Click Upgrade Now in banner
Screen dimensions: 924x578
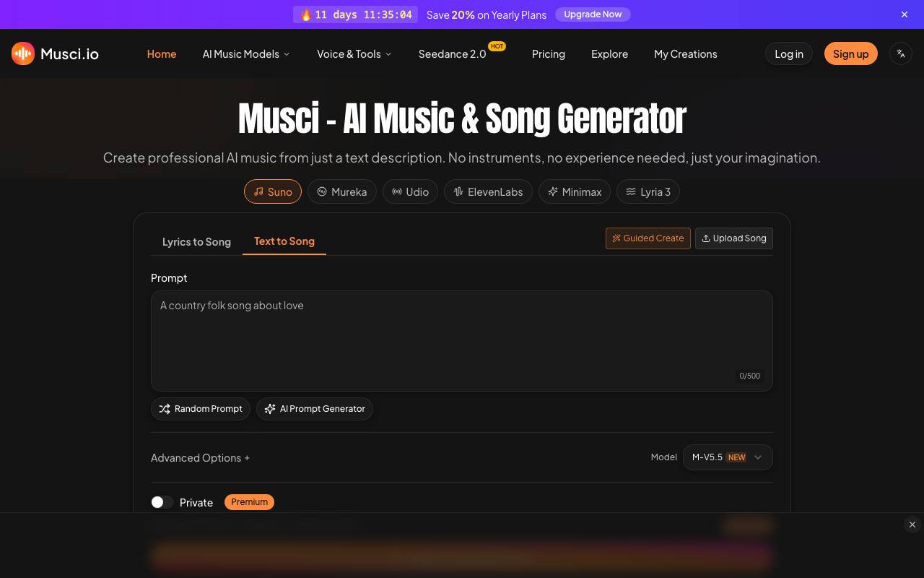pos(593,14)
